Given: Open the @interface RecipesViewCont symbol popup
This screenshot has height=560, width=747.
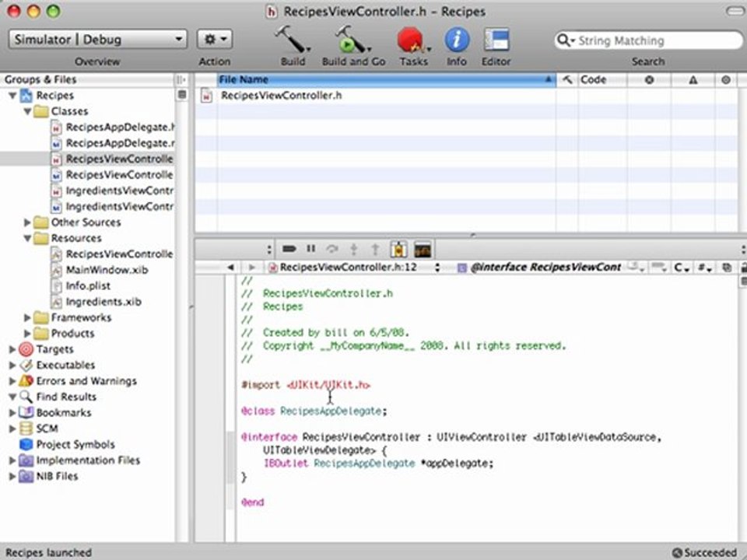Looking at the screenshot, I should (x=545, y=268).
